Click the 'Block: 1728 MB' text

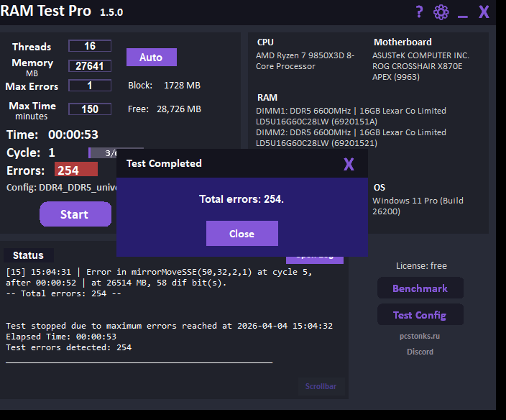point(165,86)
